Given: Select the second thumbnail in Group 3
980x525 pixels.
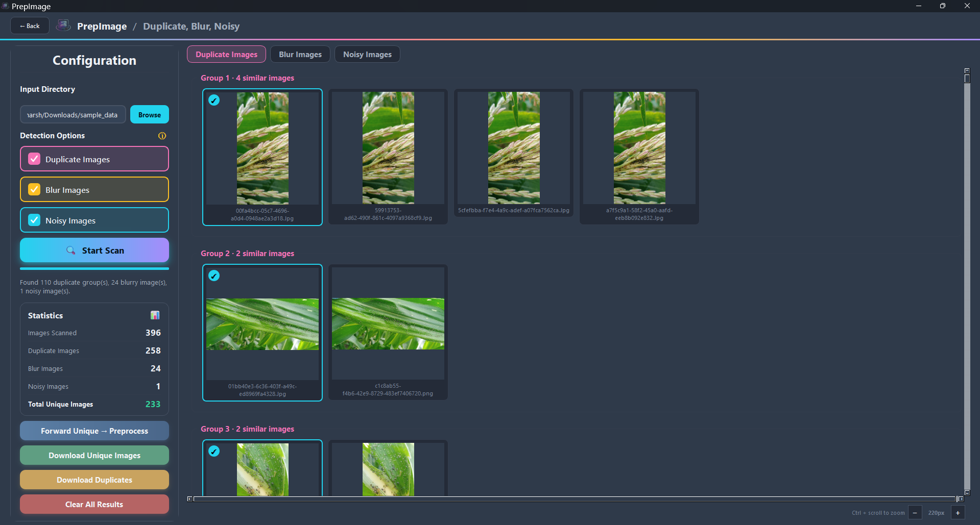Looking at the screenshot, I should pyautogui.click(x=388, y=468).
